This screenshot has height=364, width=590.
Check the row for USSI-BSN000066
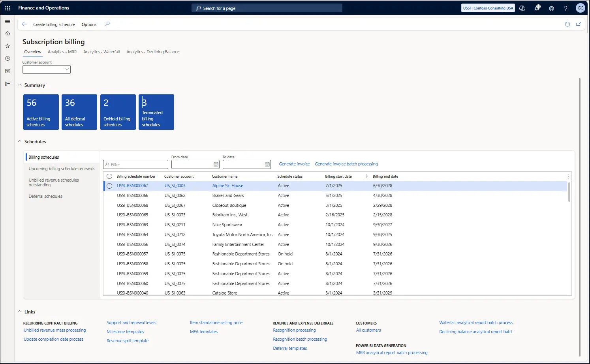(109, 195)
